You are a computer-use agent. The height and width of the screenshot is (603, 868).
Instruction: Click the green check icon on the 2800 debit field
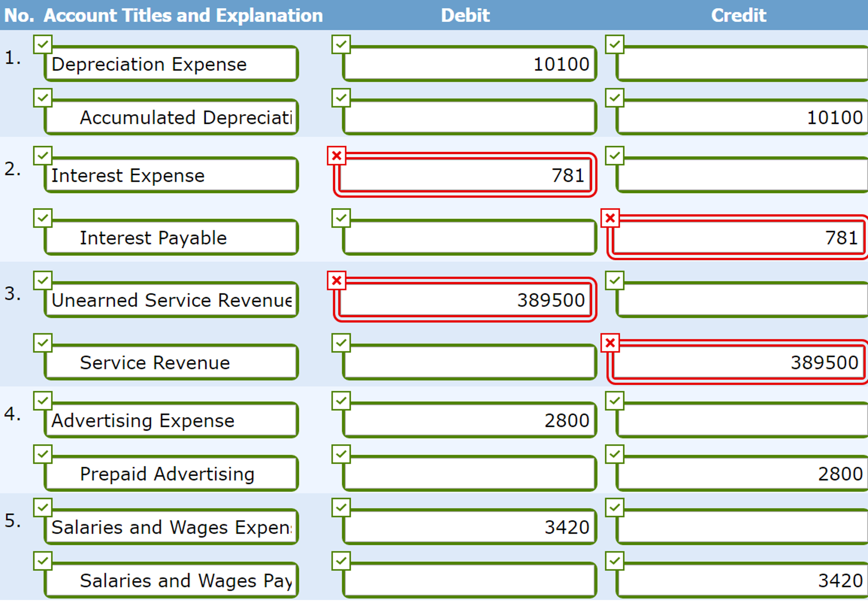(x=342, y=401)
